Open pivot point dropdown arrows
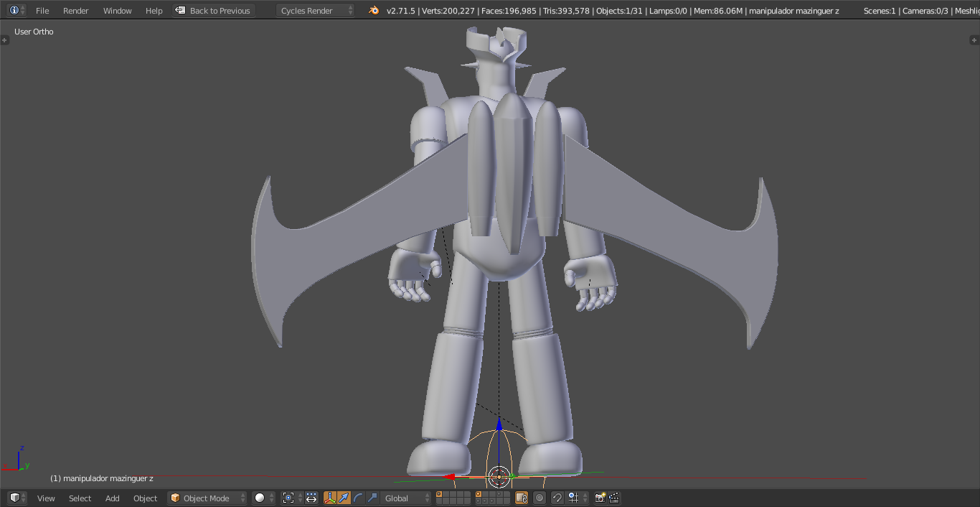Screen dimensions: 980x507 click(301, 498)
